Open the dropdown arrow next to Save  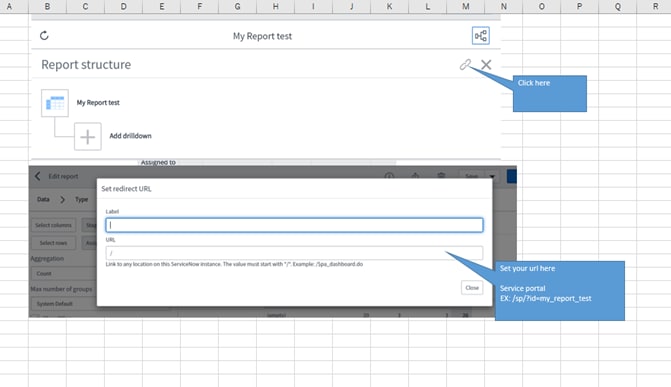[492, 176]
